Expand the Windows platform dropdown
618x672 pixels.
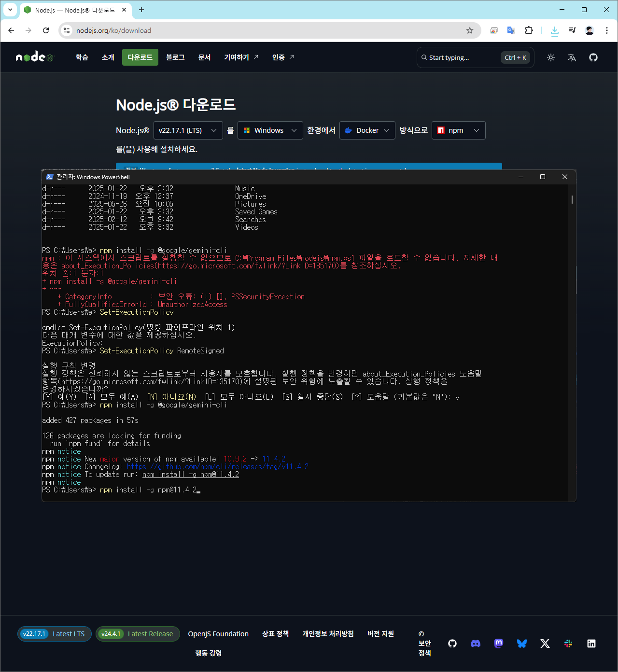pos(270,130)
